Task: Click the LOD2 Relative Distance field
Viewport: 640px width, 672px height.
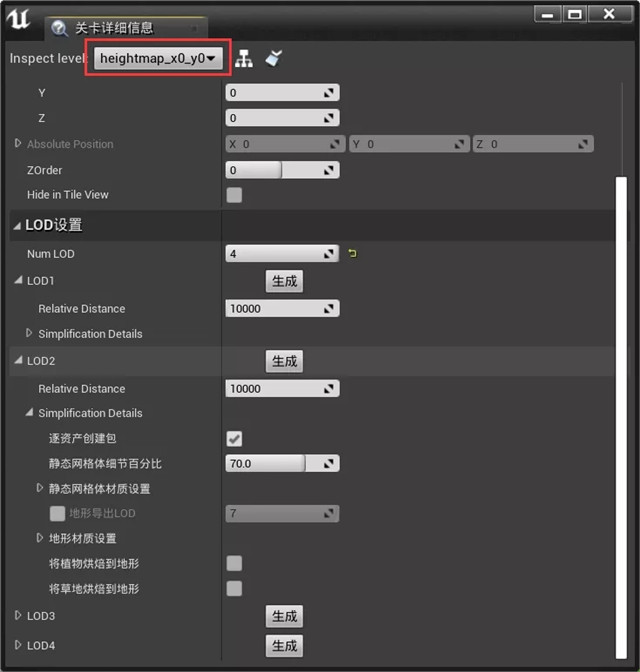Action: [275, 389]
